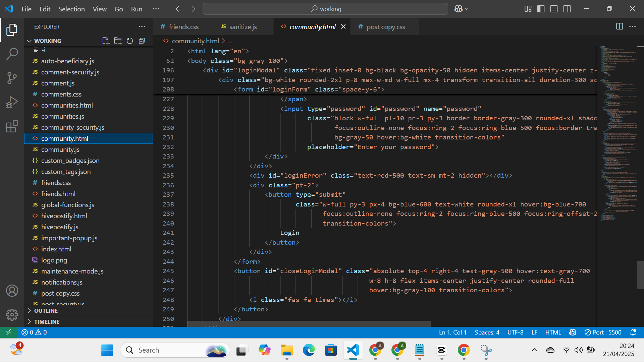Click the editor horizontal scrollbar

pos(309,324)
